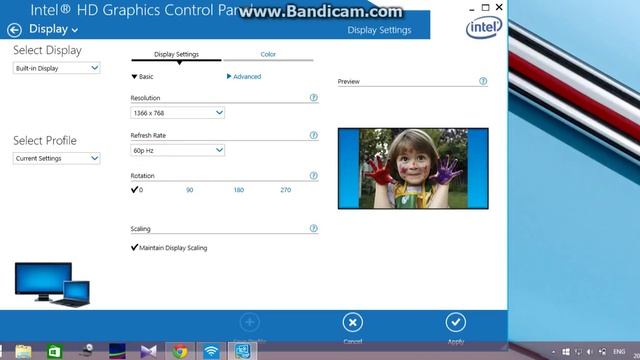Click the Apply checkmark icon
This screenshot has width=640, height=360.
pos(456,323)
